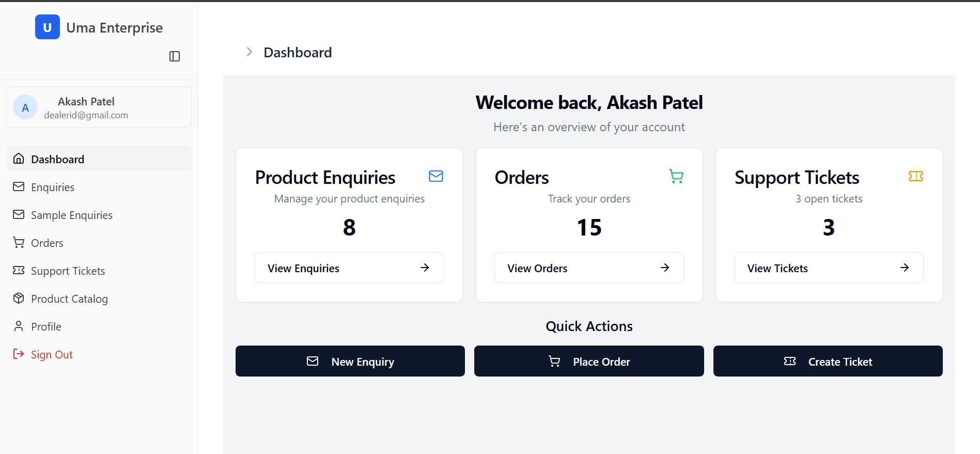Click the cart icon inside the Place Order button
This screenshot has height=454, width=980.
click(554, 361)
